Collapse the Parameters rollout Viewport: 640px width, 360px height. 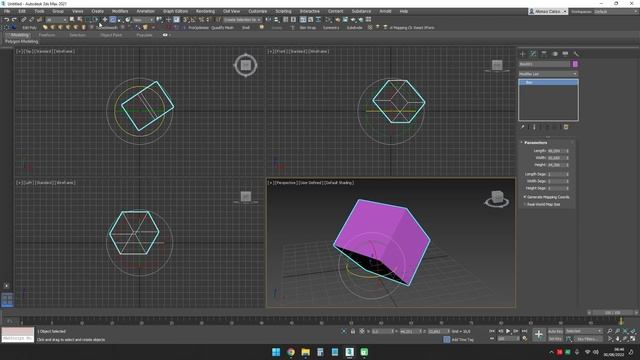coord(536,142)
